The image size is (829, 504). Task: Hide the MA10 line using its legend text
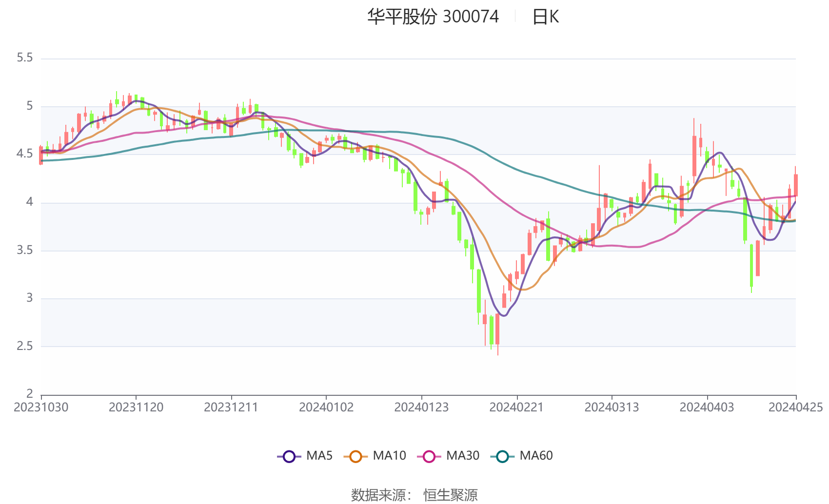point(389,456)
